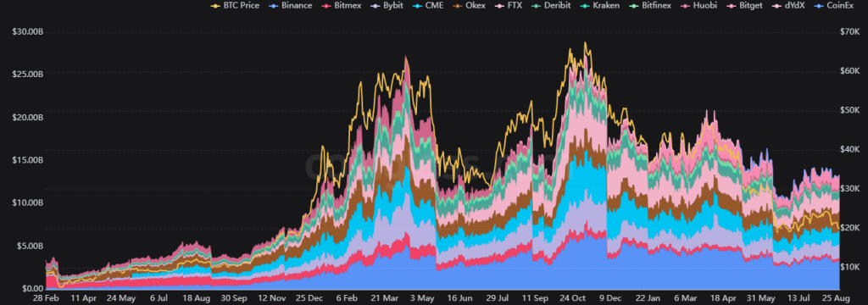Click the 11 Sep date label
This screenshot has height=305, width=868.
click(x=537, y=298)
